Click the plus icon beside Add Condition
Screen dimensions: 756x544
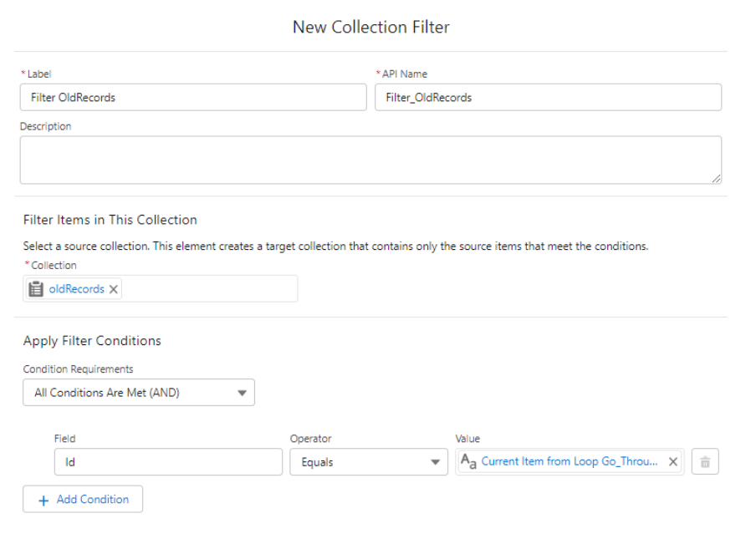click(x=43, y=500)
